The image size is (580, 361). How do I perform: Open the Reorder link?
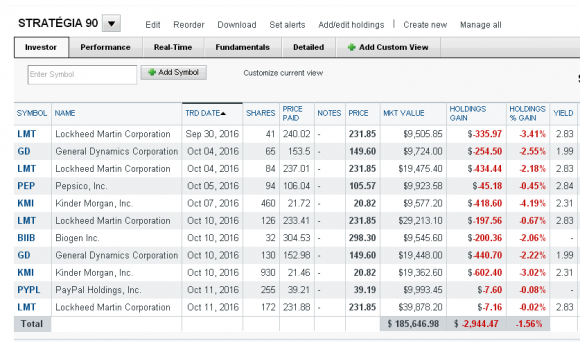[189, 25]
